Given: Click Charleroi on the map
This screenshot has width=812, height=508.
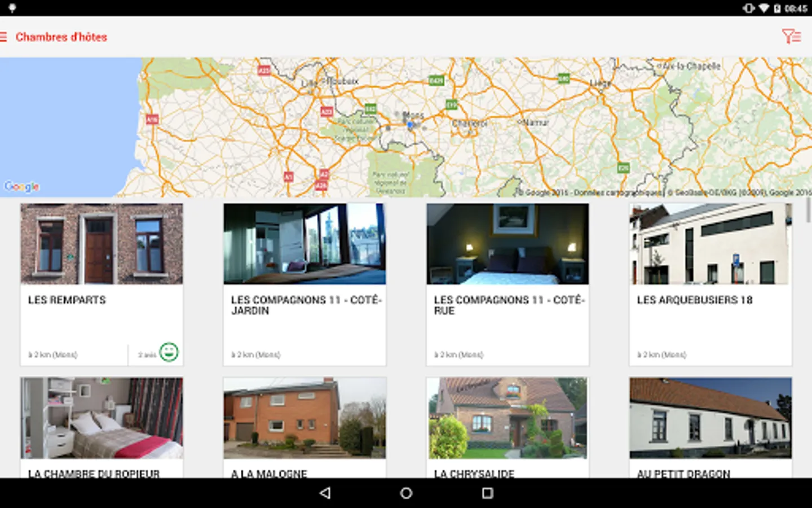Looking at the screenshot, I should tap(470, 123).
